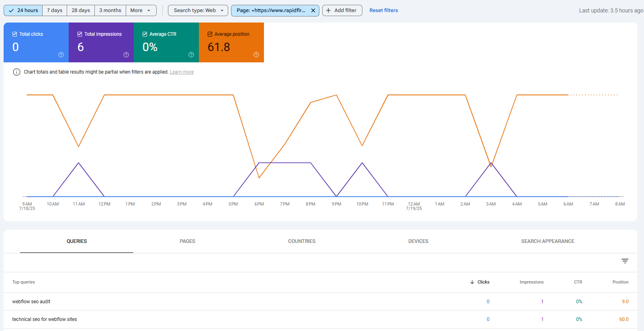Switch to the Queries tab
The width and height of the screenshot is (644, 331).
pyautogui.click(x=77, y=241)
